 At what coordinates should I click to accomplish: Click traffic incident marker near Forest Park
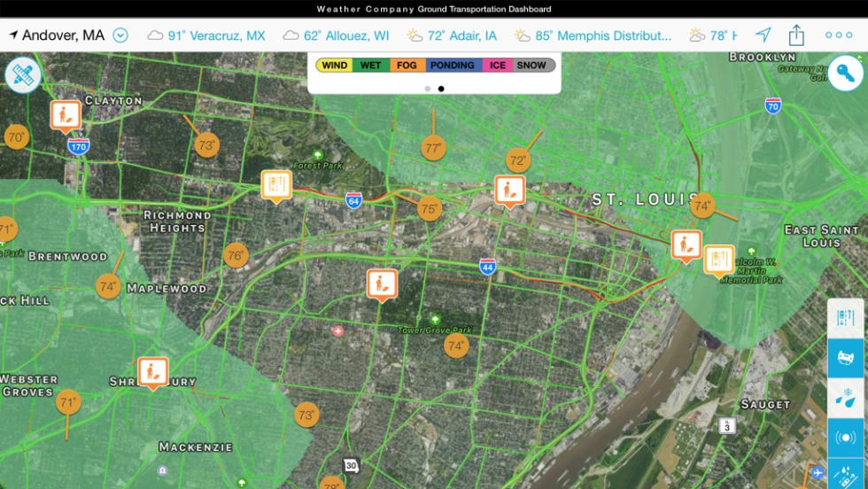coord(276,185)
